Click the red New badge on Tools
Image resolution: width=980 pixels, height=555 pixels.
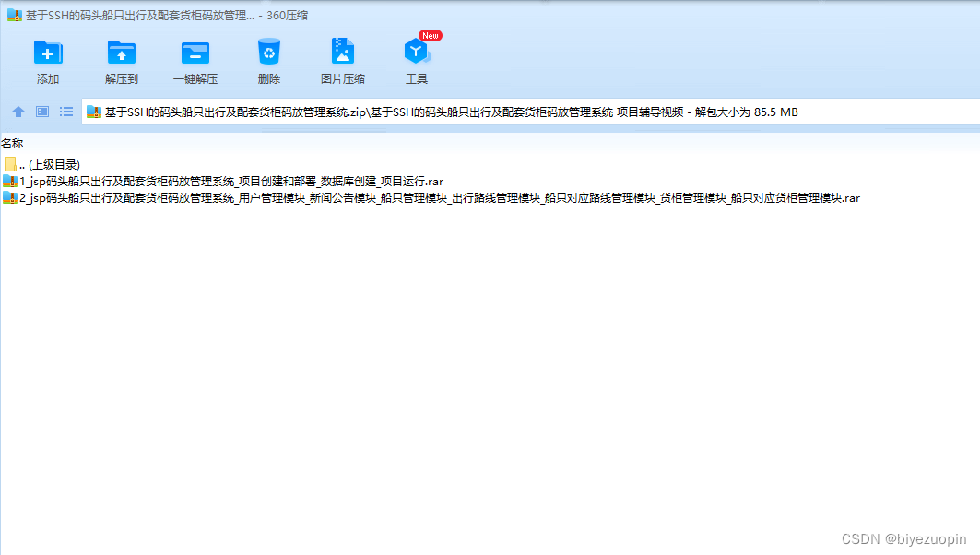pos(428,35)
